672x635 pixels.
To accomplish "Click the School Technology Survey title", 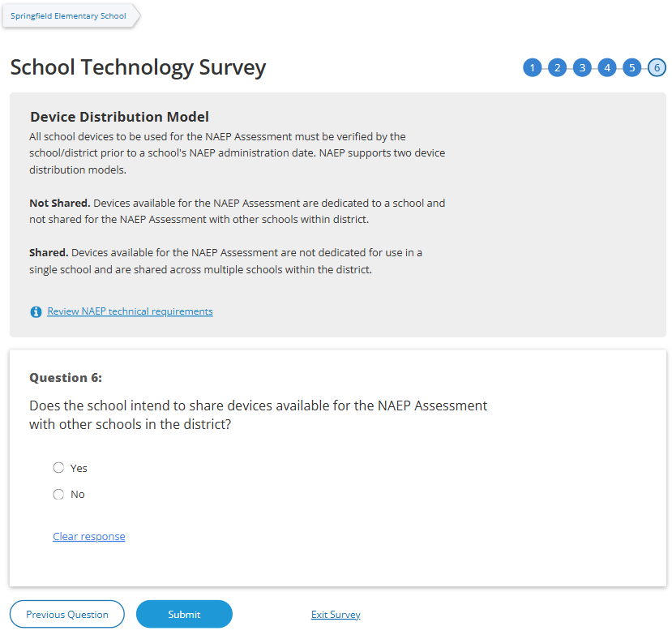I will pos(138,67).
